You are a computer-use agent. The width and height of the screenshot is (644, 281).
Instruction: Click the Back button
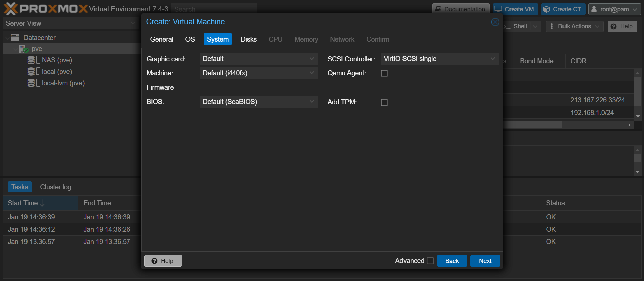tap(452, 261)
